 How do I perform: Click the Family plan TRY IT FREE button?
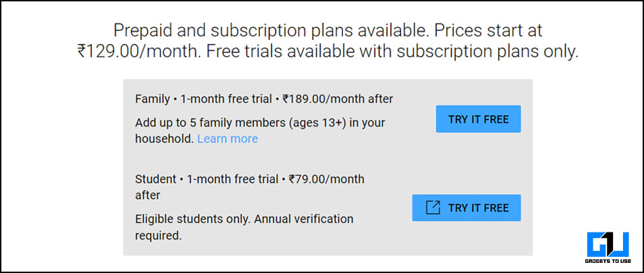pos(478,120)
